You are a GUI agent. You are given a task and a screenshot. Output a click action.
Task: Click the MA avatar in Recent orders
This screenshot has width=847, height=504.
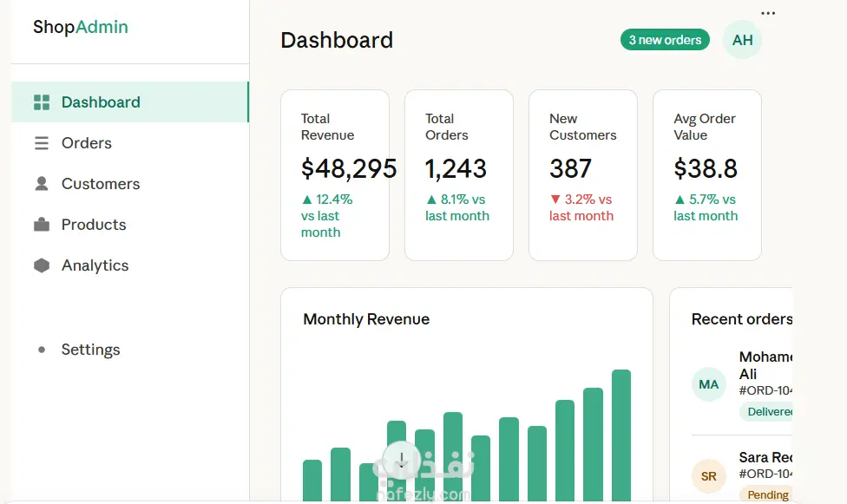709,384
